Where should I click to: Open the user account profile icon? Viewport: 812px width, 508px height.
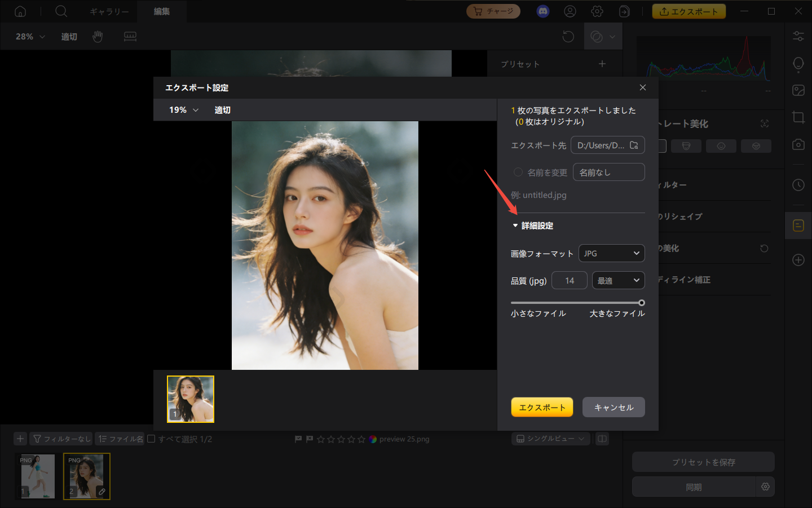tap(570, 11)
